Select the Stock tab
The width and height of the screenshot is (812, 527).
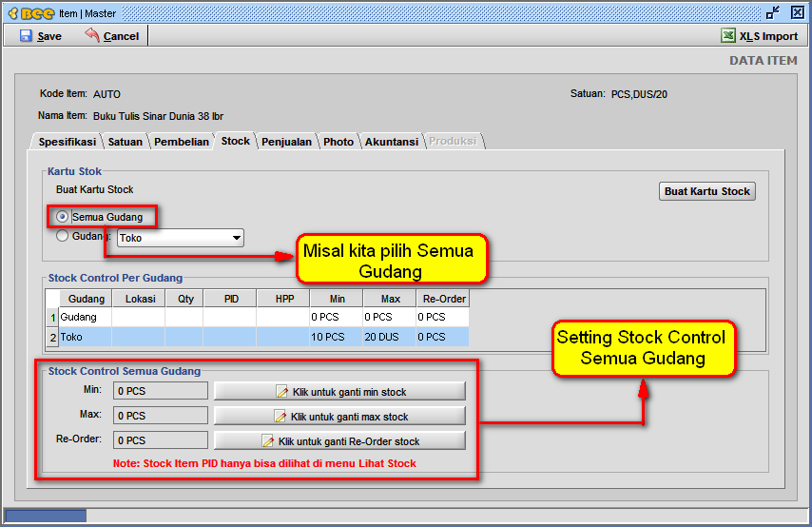236,141
